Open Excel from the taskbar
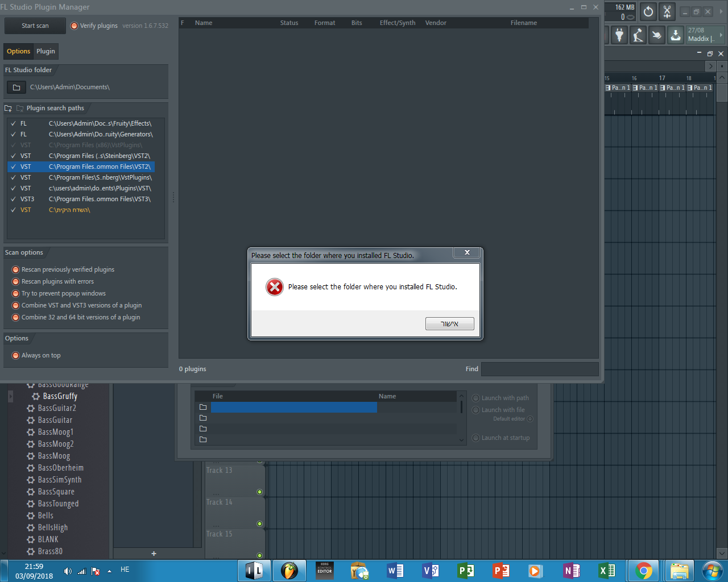This screenshot has width=728, height=582. (x=606, y=571)
